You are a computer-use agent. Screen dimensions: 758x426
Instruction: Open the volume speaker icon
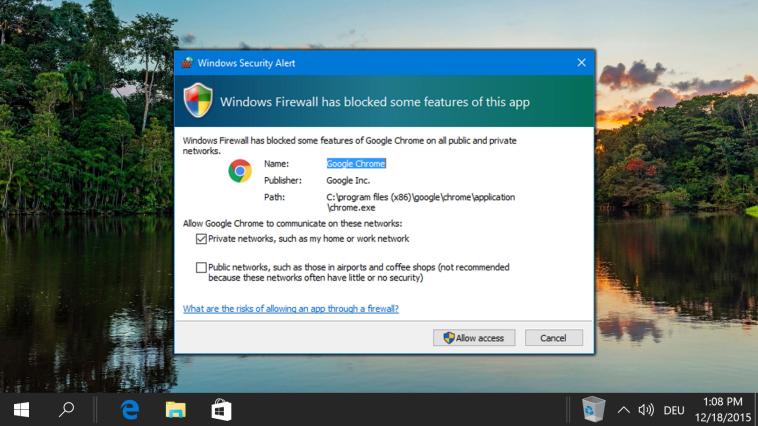click(646, 411)
